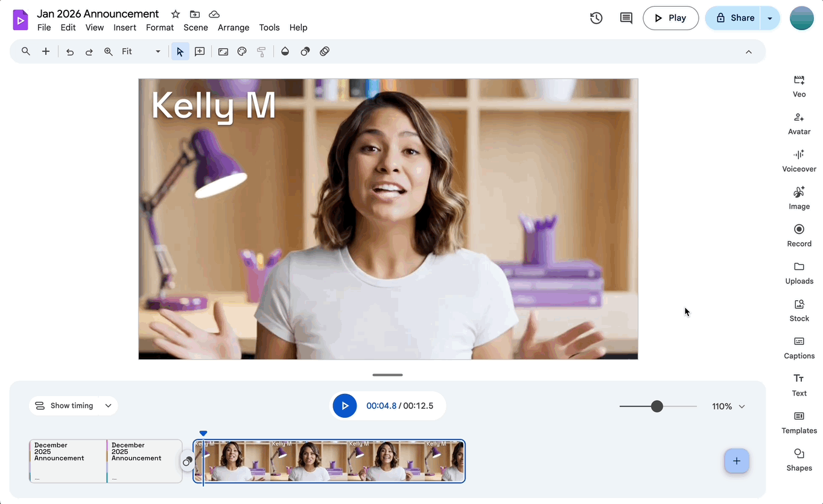This screenshot has height=504, width=823.
Task: Open the Scene menu
Action: 195,28
